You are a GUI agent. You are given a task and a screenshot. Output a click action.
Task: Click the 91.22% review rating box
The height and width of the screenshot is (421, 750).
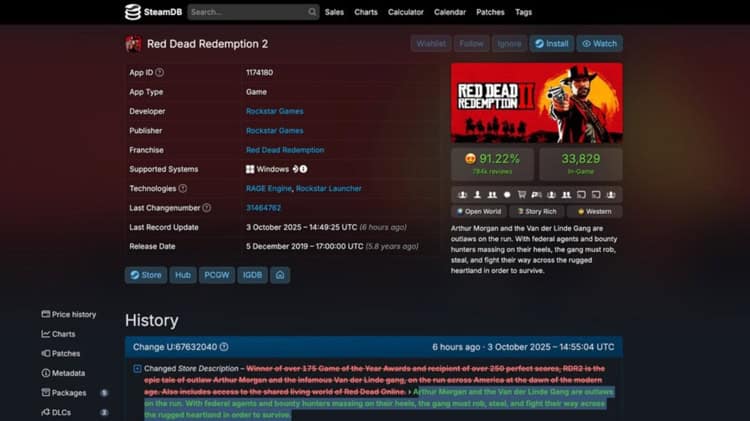(492, 164)
